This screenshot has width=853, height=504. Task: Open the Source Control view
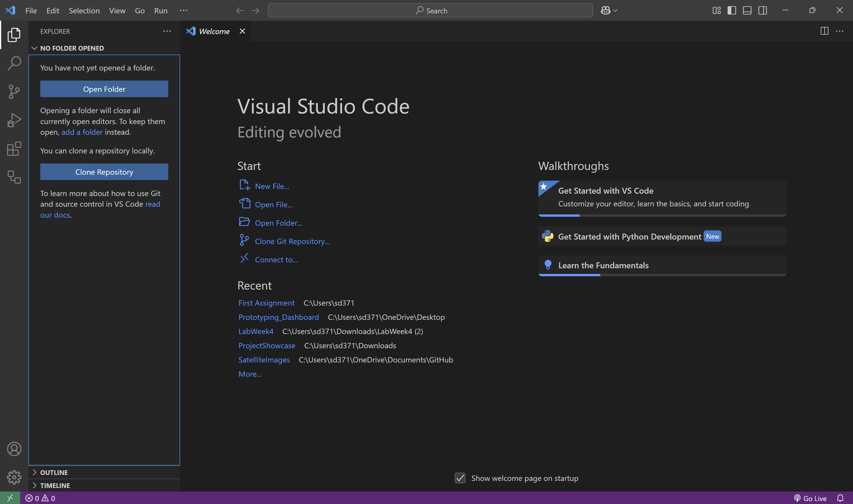click(x=14, y=92)
